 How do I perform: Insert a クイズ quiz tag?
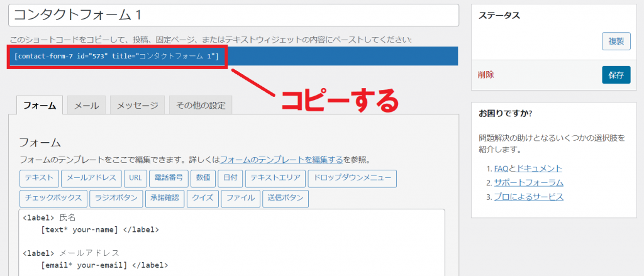point(203,197)
